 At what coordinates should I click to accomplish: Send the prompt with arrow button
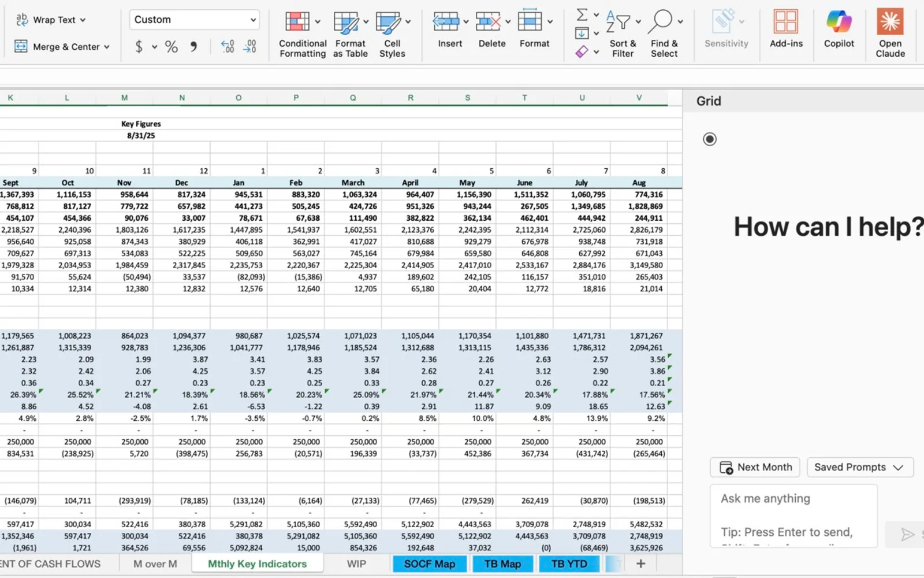pos(907,535)
